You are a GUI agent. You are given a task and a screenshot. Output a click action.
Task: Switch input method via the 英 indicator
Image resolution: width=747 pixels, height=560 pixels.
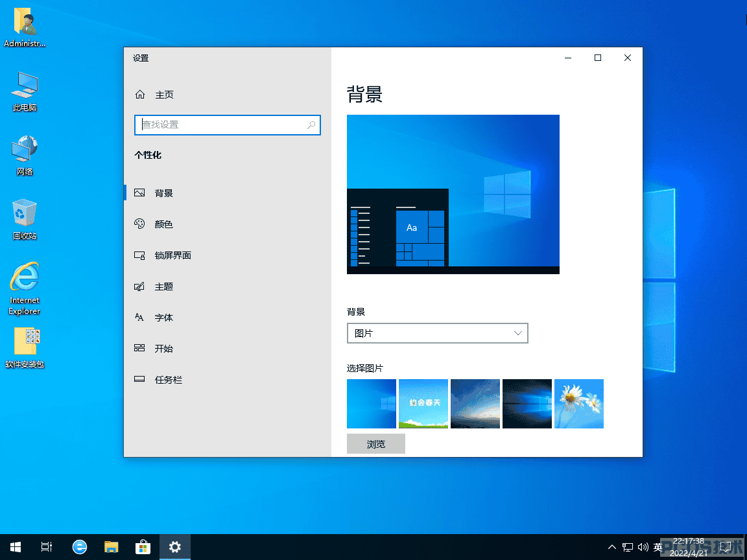(x=658, y=547)
